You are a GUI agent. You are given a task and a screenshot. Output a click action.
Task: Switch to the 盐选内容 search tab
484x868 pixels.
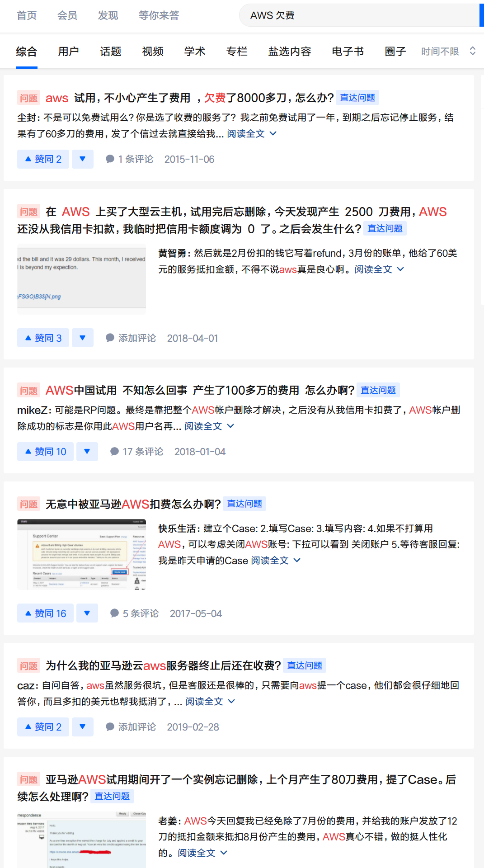(x=290, y=52)
